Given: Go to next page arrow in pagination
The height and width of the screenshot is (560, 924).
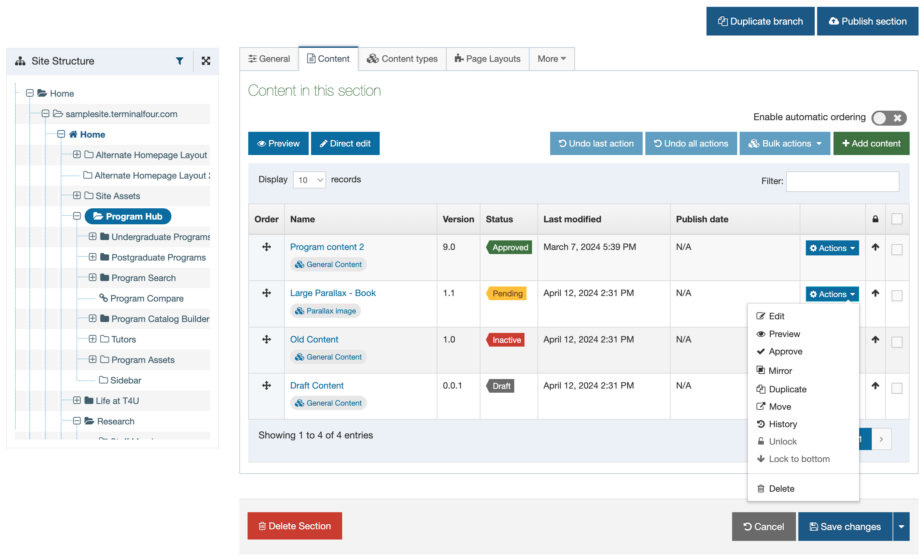Looking at the screenshot, I should [x=881, y=439].
